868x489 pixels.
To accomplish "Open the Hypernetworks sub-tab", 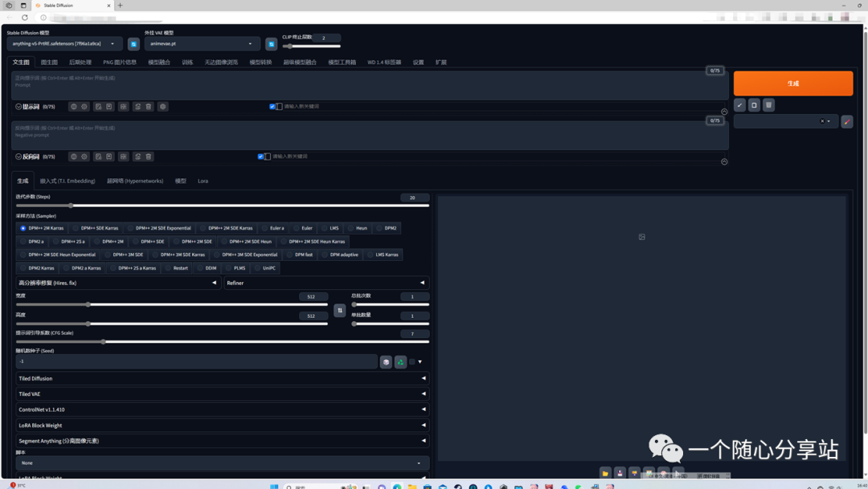I will (x=135, y=181).
